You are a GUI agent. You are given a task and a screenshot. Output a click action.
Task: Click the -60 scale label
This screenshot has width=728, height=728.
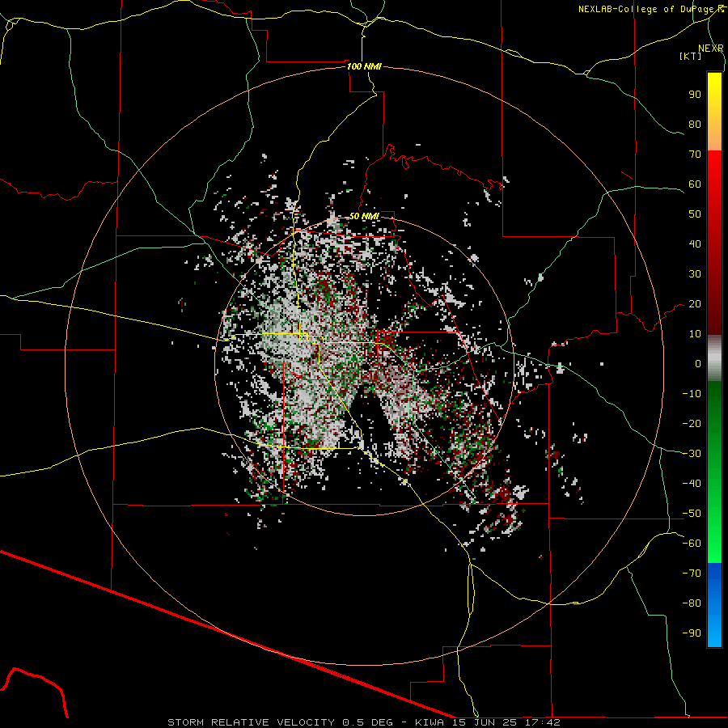tap(692, 544)
